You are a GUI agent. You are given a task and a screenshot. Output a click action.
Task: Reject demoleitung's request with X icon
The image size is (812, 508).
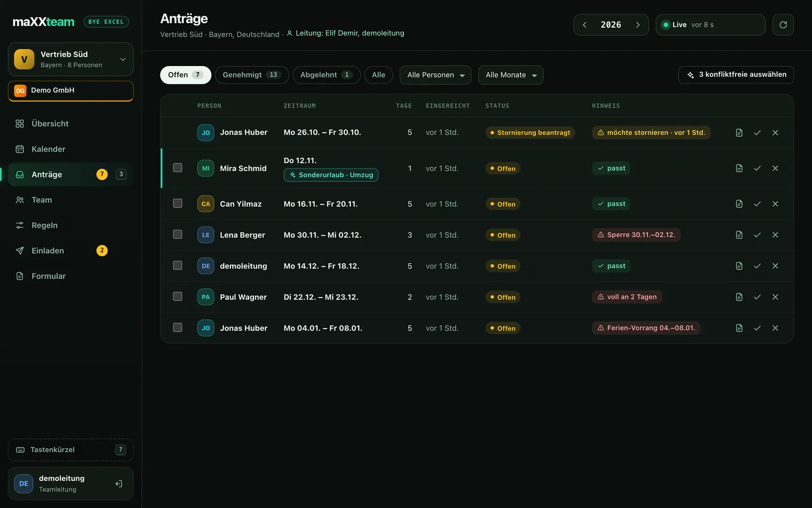775,266
